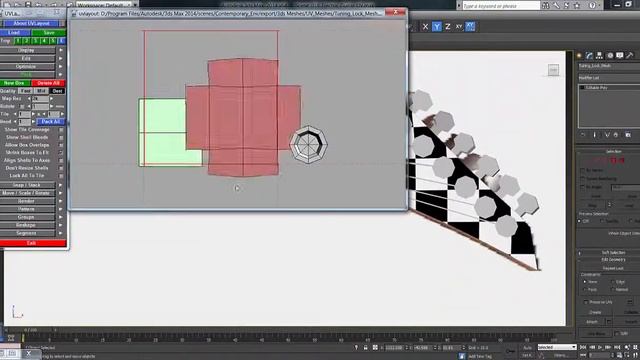Screen dimensions: 640x360
Task: Click the New Box button
Action: point(15,83)
